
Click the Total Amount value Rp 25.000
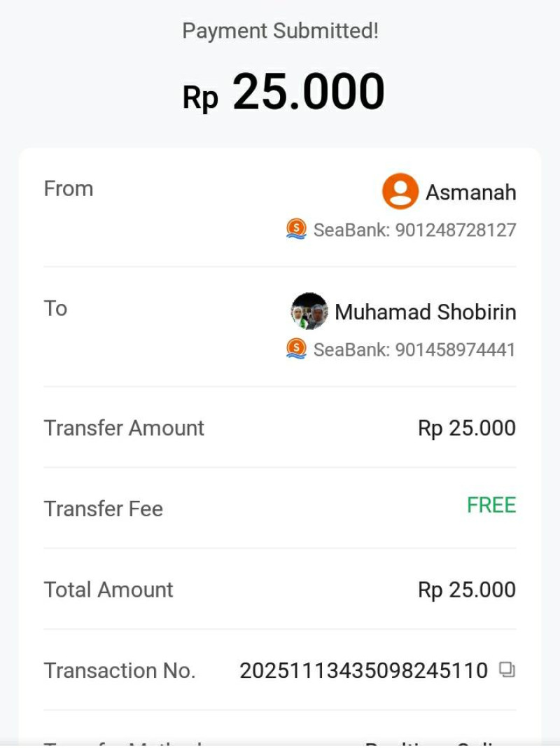tap(466, 590)
